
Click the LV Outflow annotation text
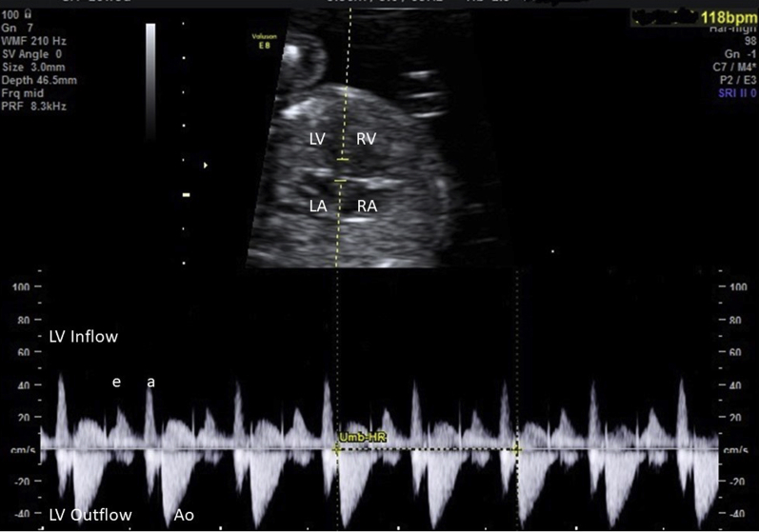(90, 515)
